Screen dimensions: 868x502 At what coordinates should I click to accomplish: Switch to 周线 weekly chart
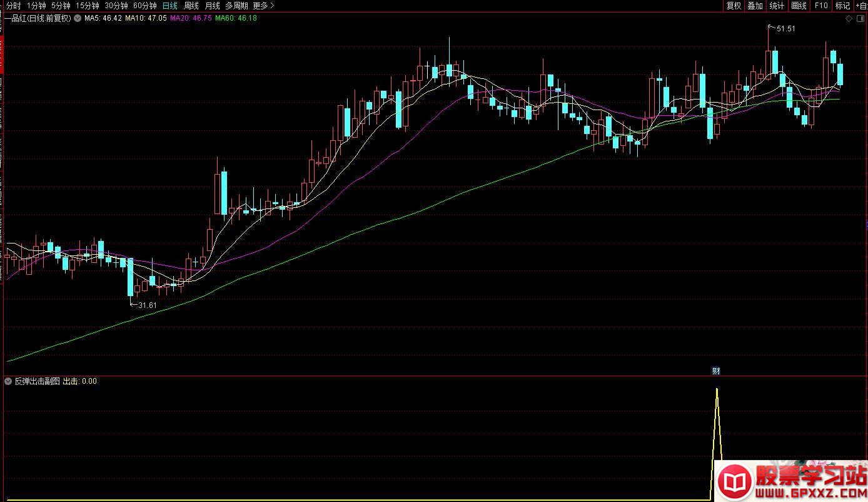[191, 6]
